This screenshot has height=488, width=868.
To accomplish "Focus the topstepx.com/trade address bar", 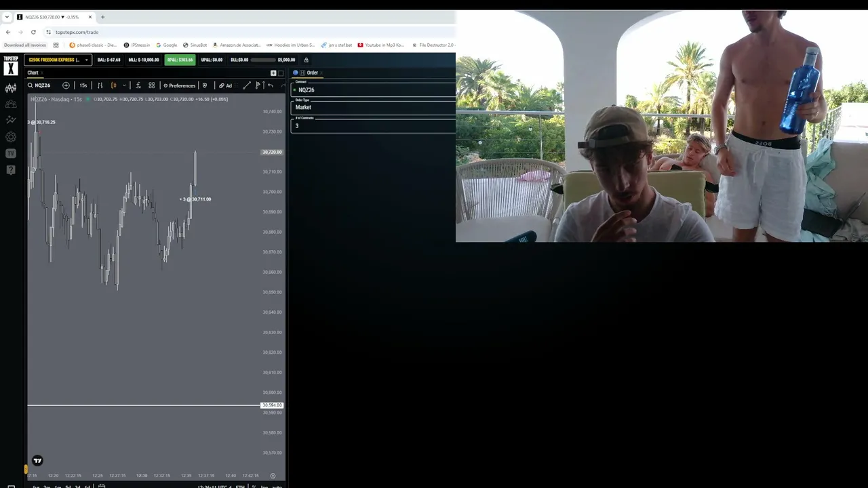I will pyautogui.click(x=251, y=32).
